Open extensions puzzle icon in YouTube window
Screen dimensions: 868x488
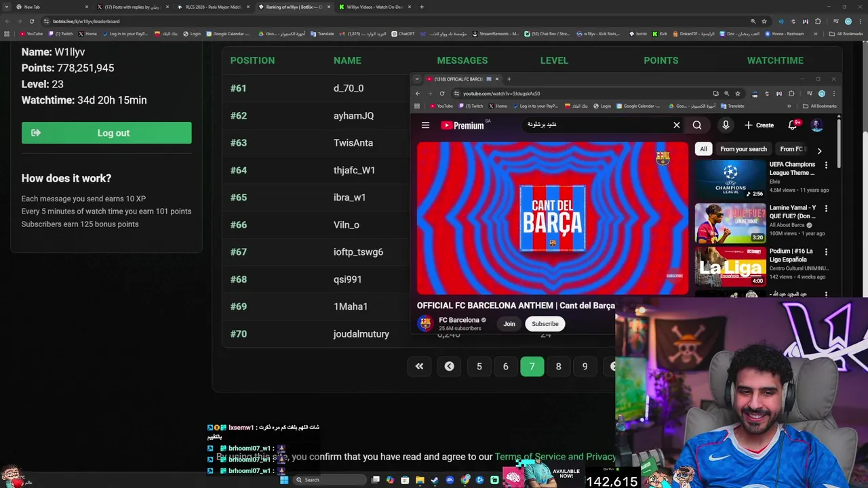791,94
